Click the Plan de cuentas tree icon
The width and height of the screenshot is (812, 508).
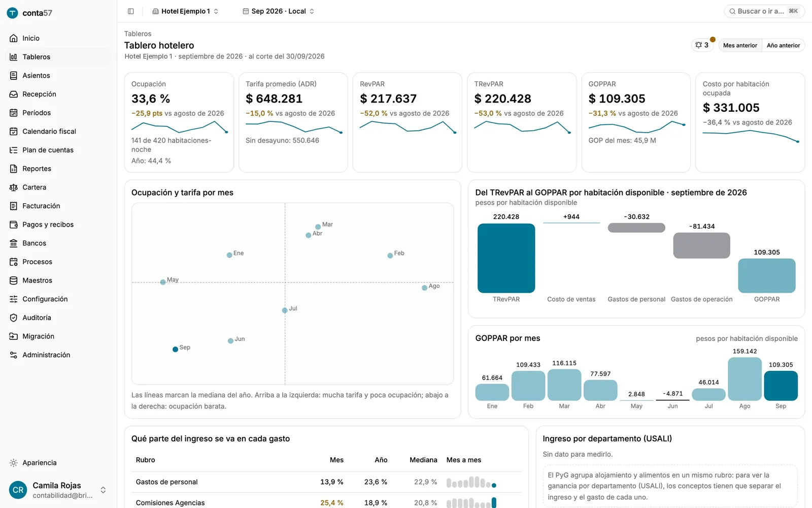pos(14,150)
